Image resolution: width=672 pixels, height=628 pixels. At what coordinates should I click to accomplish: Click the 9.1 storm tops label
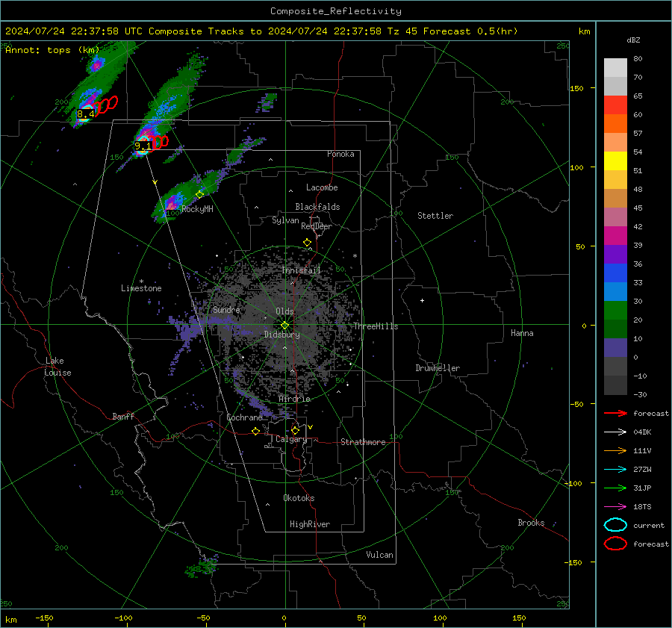143,146
